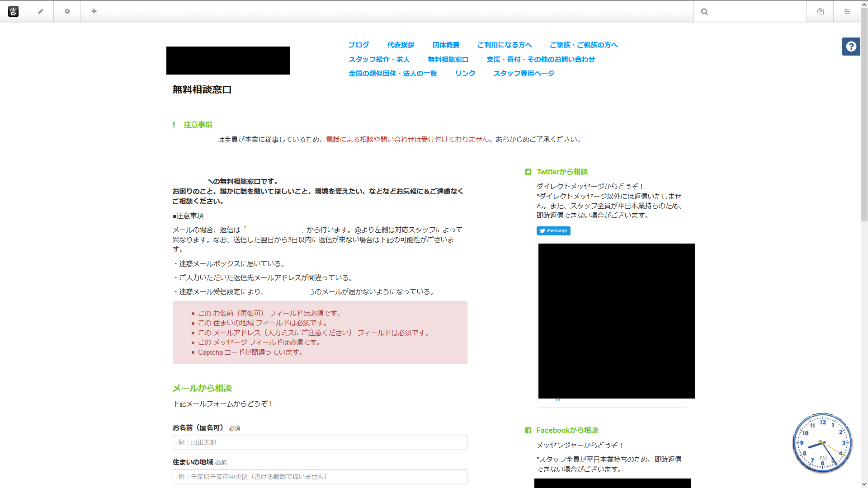Click the blacked-out site logo
868x488 pixels.
coord(228,61)
